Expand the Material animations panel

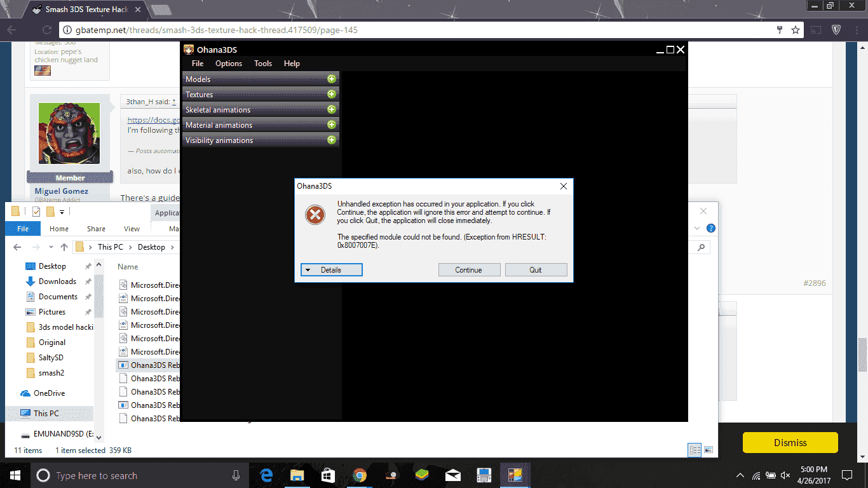pos(331,125)
